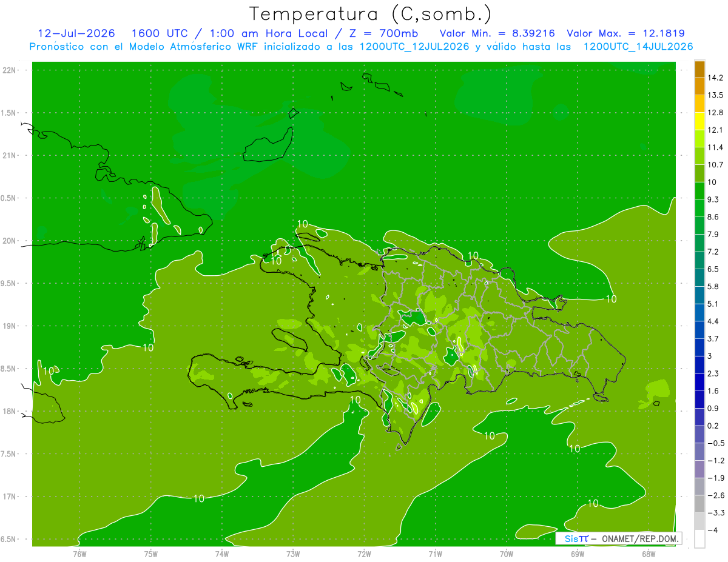Click the "12.1" colorbar label
This screenshot has width=728, height=562.
(716, 130)
